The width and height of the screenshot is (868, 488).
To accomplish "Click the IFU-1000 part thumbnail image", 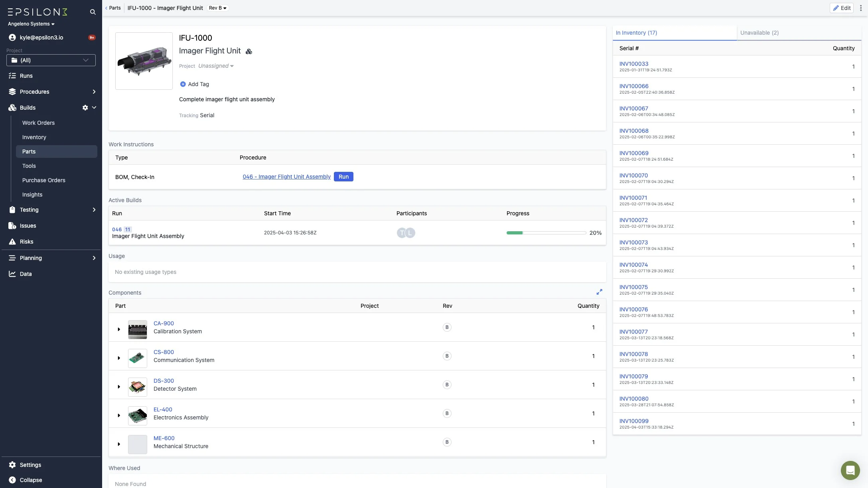I will click(144, 61).
